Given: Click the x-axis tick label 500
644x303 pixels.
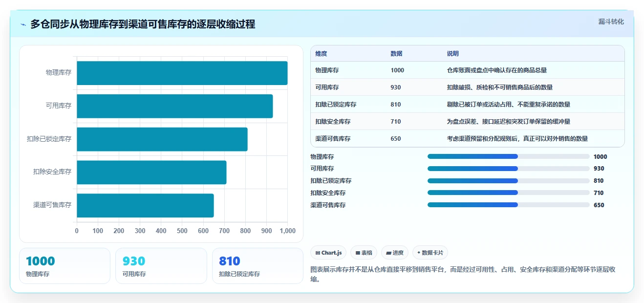Looking at the screenshot, I should click(182, 231).
